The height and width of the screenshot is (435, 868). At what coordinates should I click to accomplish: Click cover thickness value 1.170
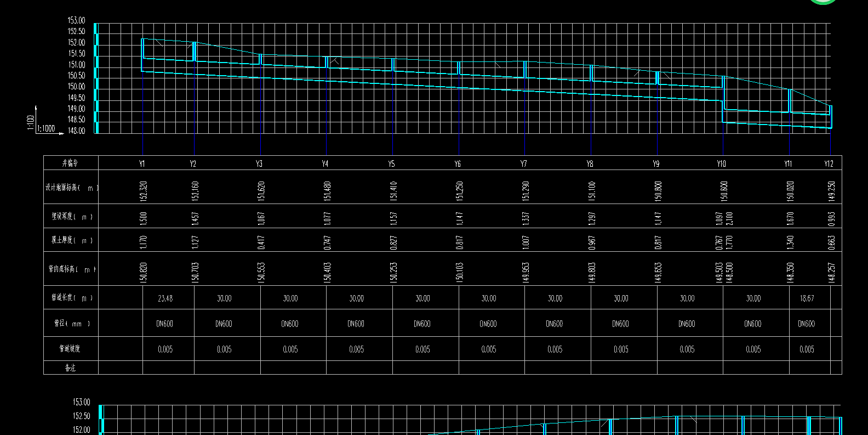pyautogui.click(x=144, y=242)
